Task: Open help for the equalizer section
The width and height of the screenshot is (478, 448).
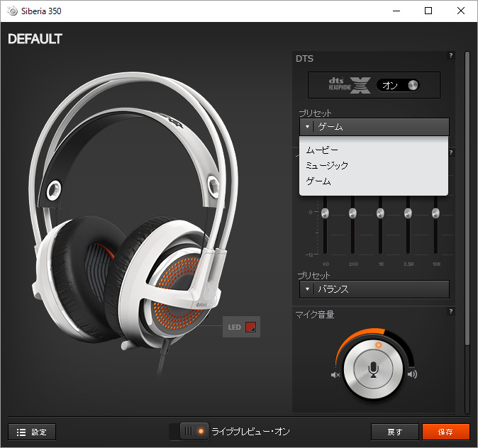Action: [x=451, y=152]
